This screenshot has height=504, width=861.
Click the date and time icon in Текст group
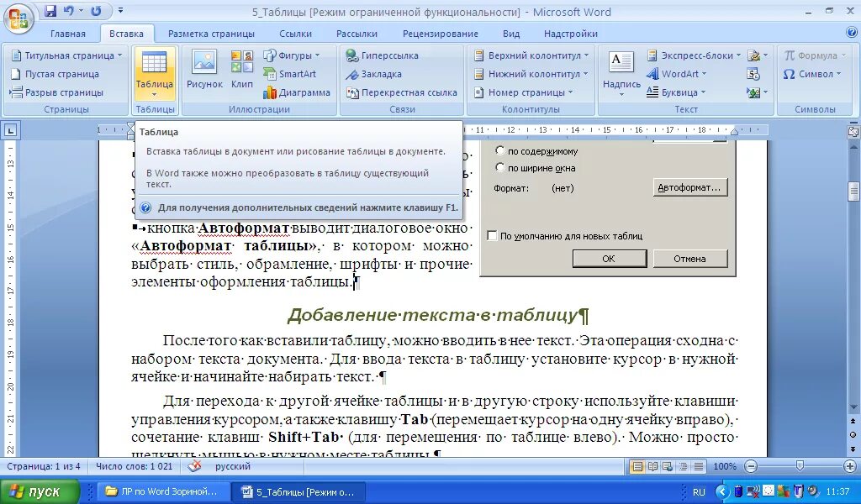[753, 74]
